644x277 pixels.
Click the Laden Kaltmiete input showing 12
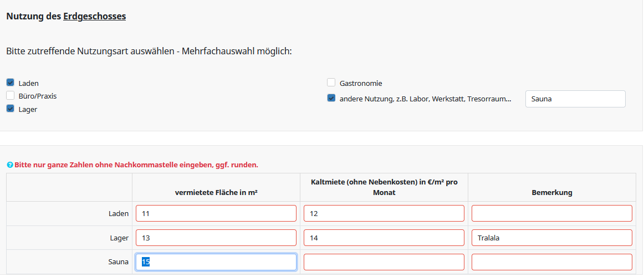point(384,213)
